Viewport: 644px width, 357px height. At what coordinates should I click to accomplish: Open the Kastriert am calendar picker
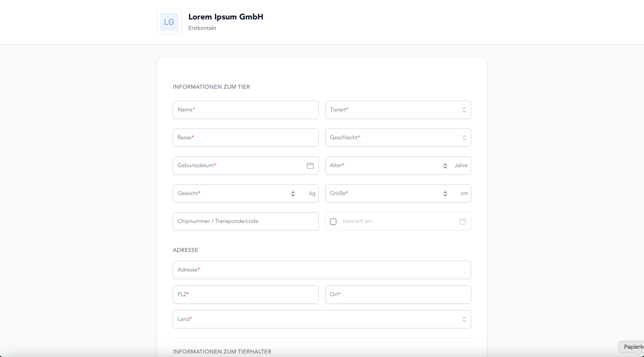coord(462,221)
